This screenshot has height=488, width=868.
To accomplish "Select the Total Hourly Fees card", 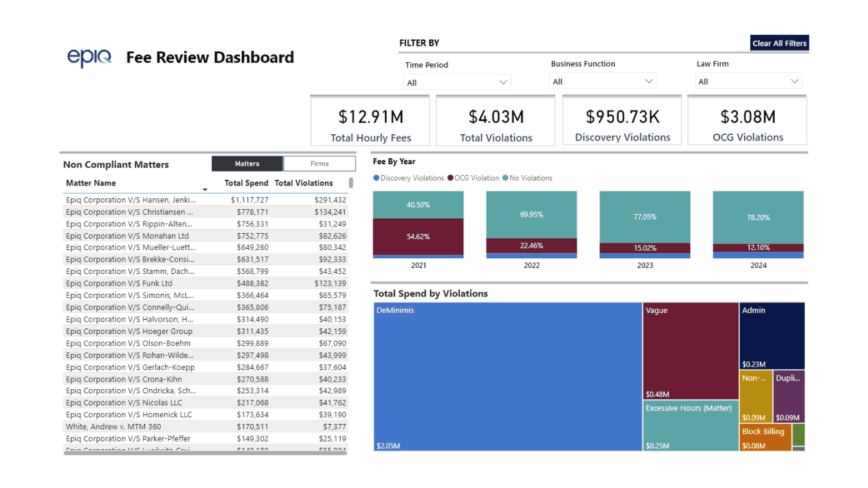I will [x=371, y=121].
